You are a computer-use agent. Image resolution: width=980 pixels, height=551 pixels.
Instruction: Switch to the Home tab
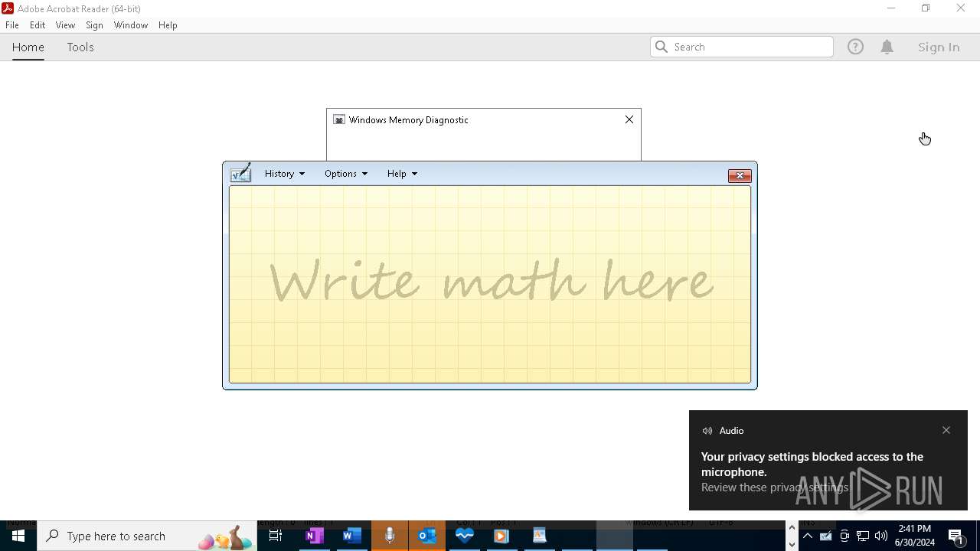pyautogui.click(x=28, y=47)
